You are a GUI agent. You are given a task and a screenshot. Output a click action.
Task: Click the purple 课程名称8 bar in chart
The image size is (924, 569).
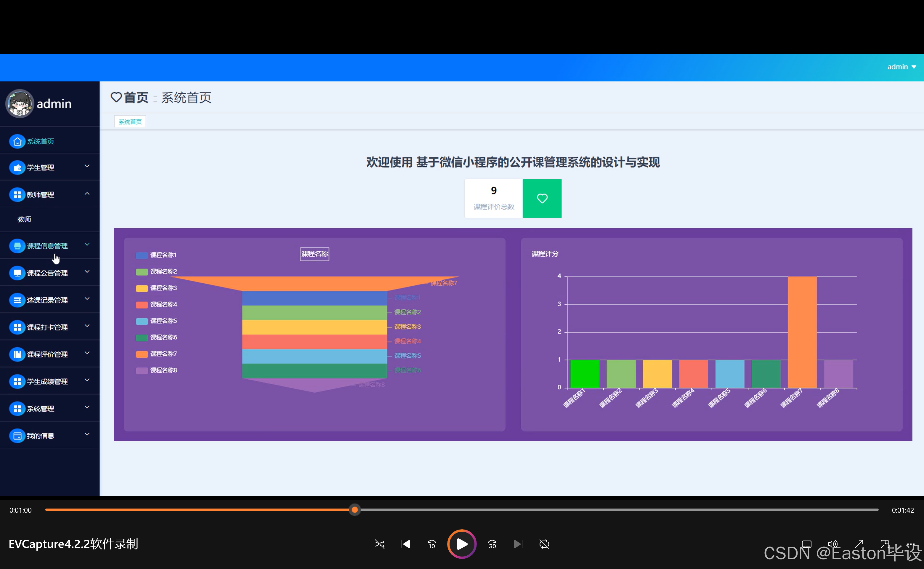pyautogui.click(x=838, y=374)
